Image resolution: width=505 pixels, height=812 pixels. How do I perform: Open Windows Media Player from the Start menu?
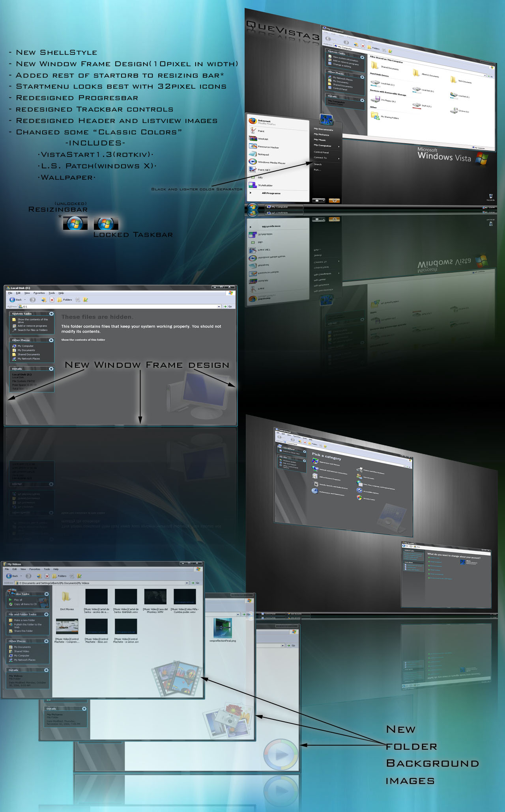point(267,162)
